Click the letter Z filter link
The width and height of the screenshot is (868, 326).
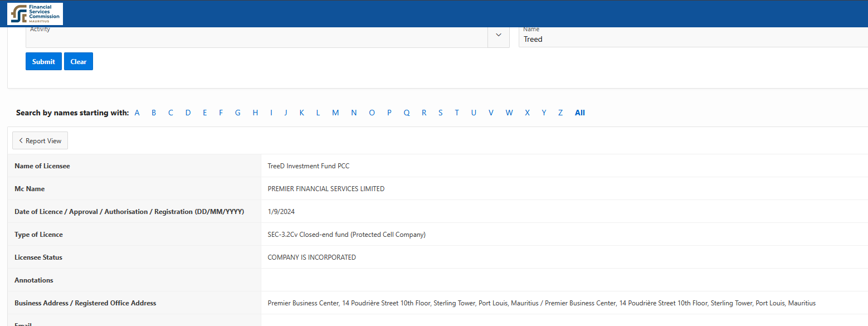tap(560, 113)
